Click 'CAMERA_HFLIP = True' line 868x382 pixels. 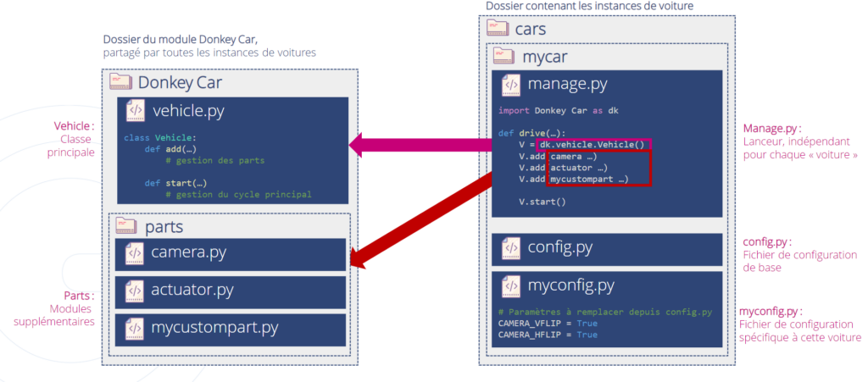[548, 335]
